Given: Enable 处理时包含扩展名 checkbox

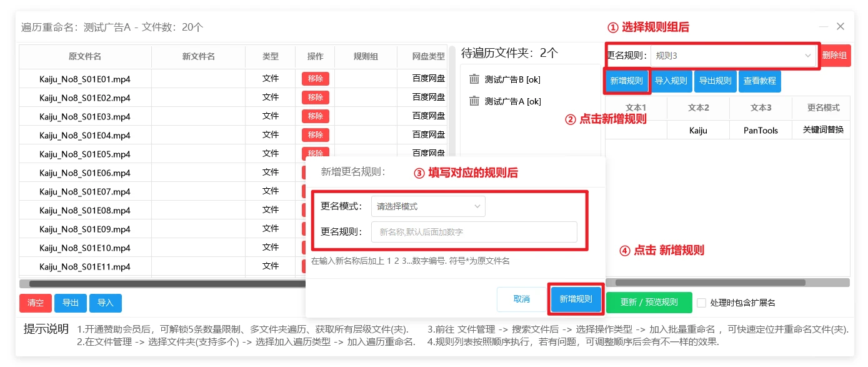Looking at the screenshot, I should (x=701, y=303).
